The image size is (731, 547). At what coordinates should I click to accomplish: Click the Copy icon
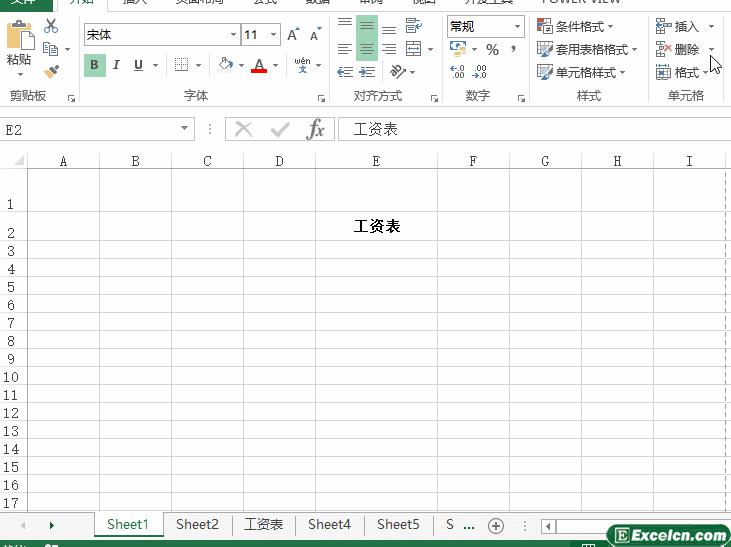(x=50, y=48)
